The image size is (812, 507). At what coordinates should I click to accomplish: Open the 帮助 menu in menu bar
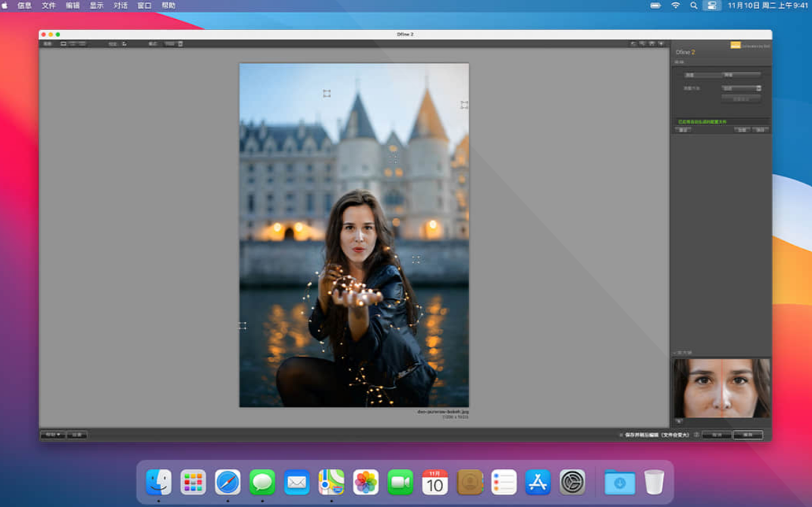pyautogui.click(x=168, y=5)
